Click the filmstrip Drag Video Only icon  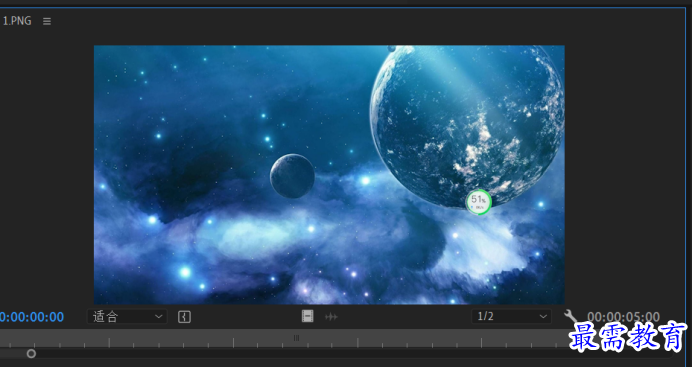tap(308, 316)
